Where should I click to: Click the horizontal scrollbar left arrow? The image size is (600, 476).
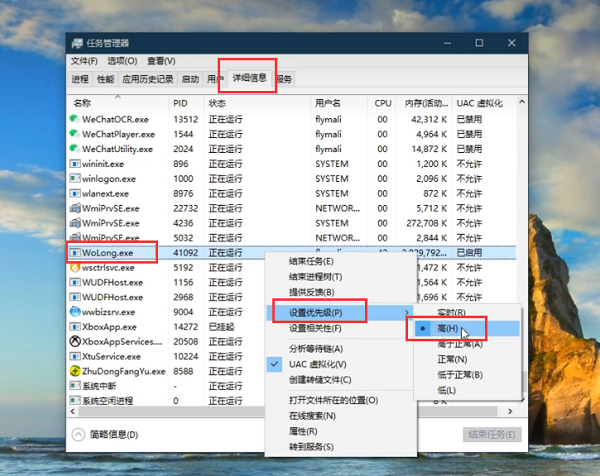(x=73, y=411)
